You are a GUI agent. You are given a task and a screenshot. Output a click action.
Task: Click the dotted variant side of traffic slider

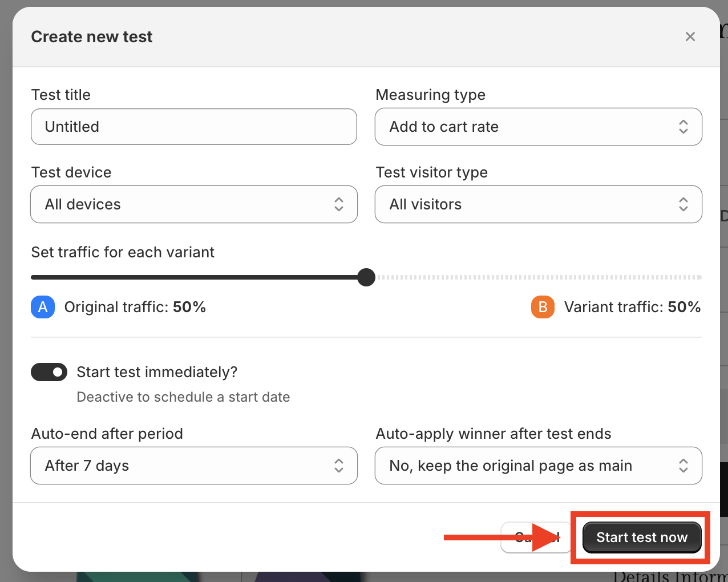coord(536,277)
